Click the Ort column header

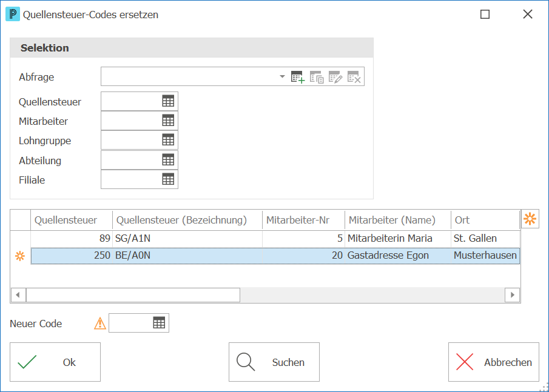pos(485,220)
